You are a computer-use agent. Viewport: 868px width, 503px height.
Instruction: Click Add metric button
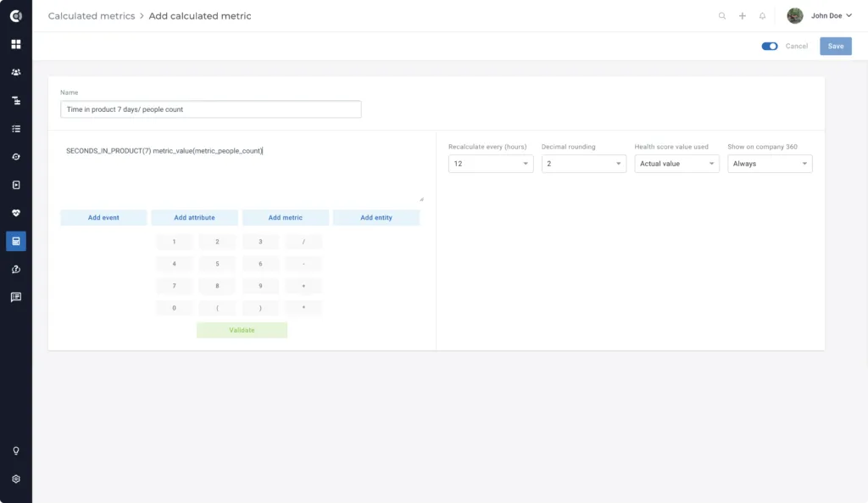pos(285,218)
